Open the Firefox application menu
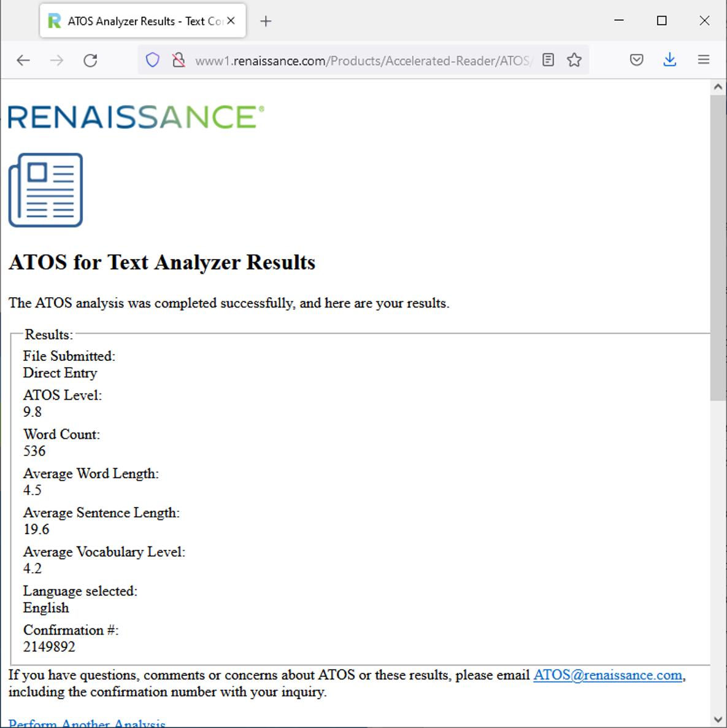Screen dimensions: 727x728 703,60
